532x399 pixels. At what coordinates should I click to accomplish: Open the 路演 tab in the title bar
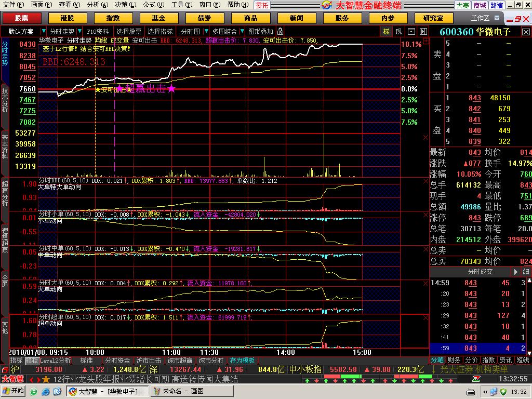tap(497, 5)
